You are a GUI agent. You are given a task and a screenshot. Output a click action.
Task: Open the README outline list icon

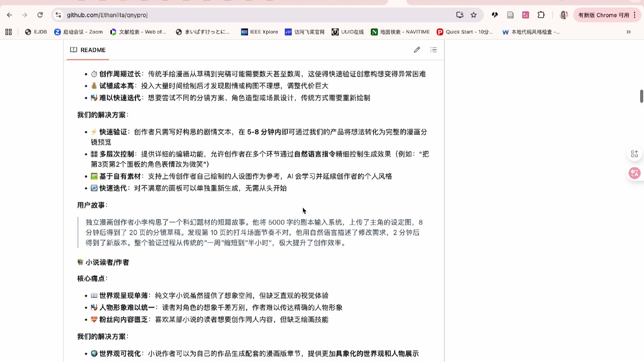pos(434,50)
